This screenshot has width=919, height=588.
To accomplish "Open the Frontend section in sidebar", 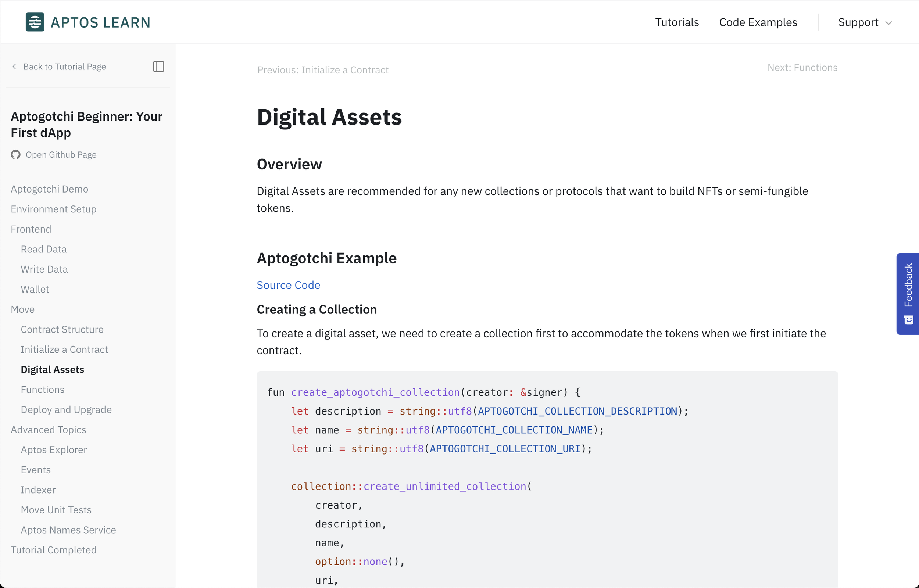I will point(31,229).
